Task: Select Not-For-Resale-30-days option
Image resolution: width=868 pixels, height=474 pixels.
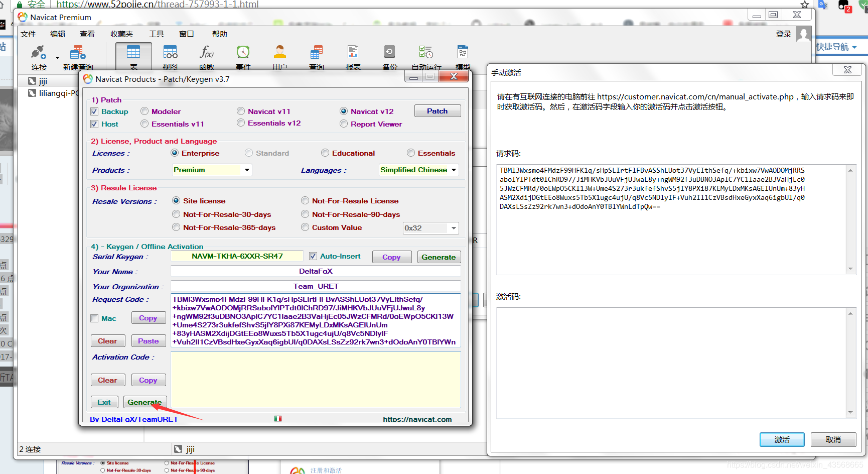Action: [176, 214]
